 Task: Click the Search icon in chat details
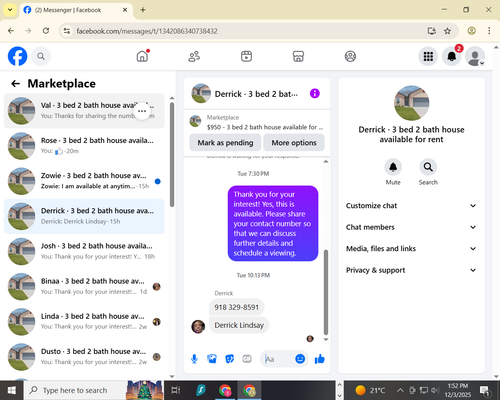pos(428,167)
